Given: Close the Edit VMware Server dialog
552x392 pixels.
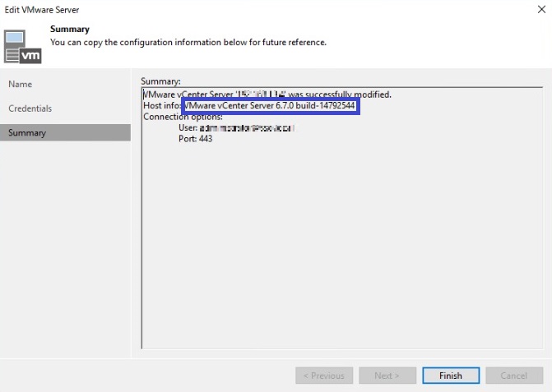Looking at the screenshot, I should [x=541, y=10].
